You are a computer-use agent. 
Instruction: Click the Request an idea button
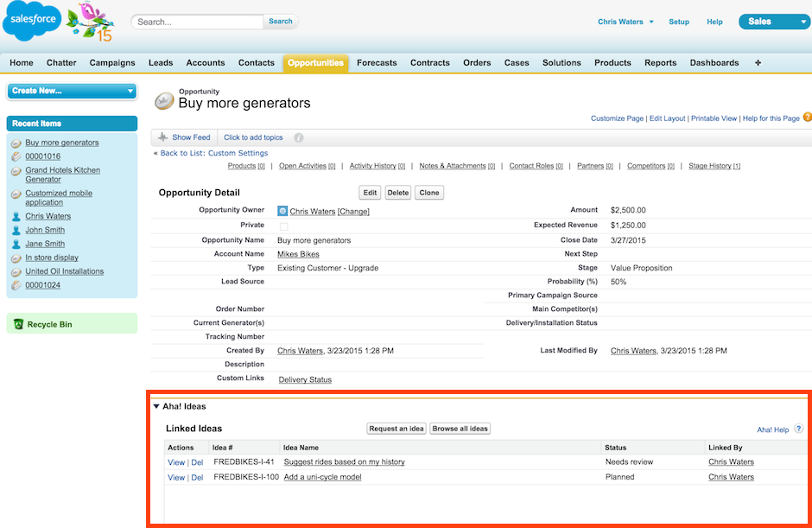tap(396, 428)
